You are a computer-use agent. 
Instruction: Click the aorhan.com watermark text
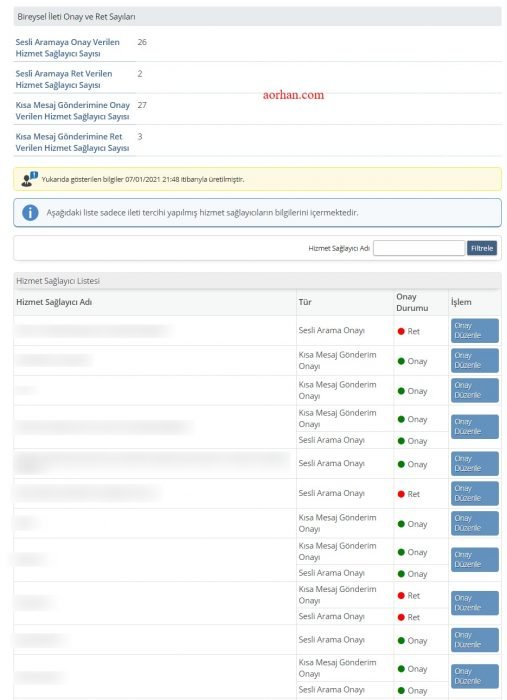[293, 95]
